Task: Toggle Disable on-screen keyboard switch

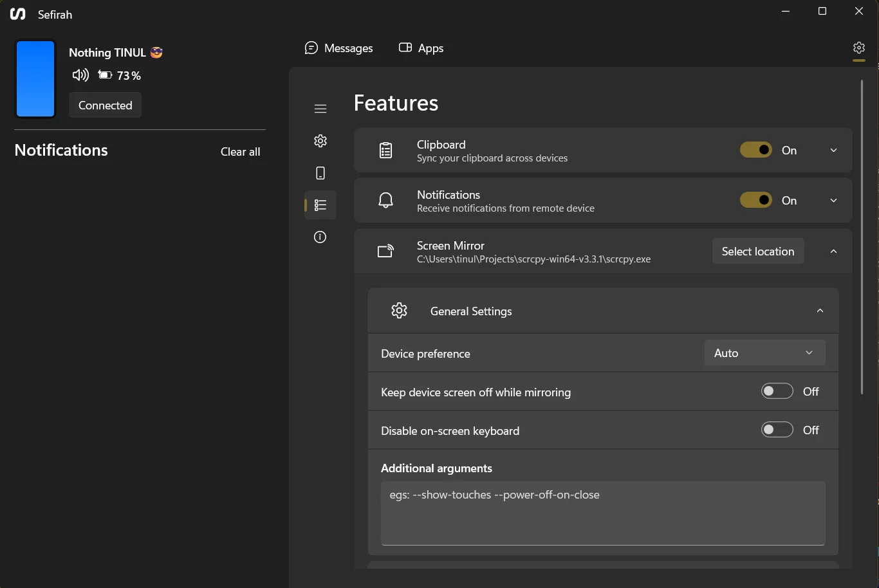Action: (x=777, y=430)
